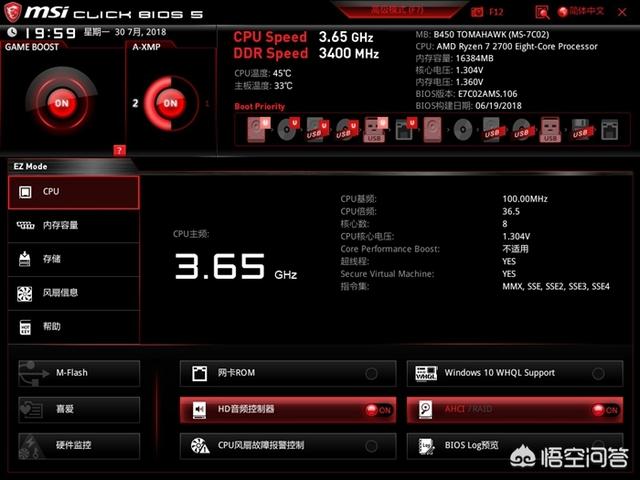Toggle CPU风扇故障报警控制 fan warning
640x480 pixels.
[x=288, y=446]
